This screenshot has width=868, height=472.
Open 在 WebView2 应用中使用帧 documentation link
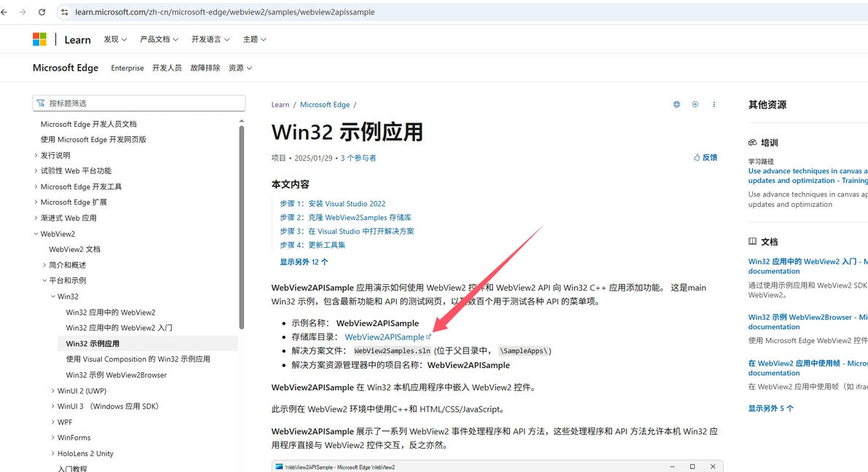[x=808, y=368]
